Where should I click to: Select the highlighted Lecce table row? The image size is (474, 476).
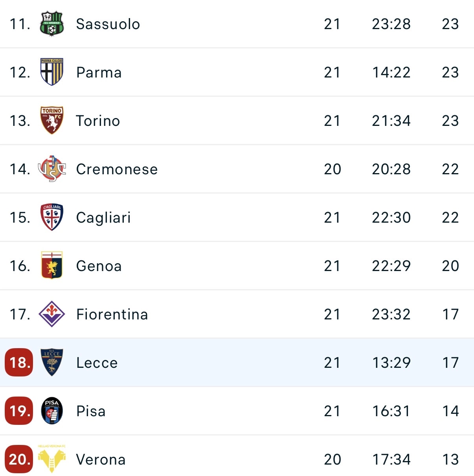[x=237, y=362]
